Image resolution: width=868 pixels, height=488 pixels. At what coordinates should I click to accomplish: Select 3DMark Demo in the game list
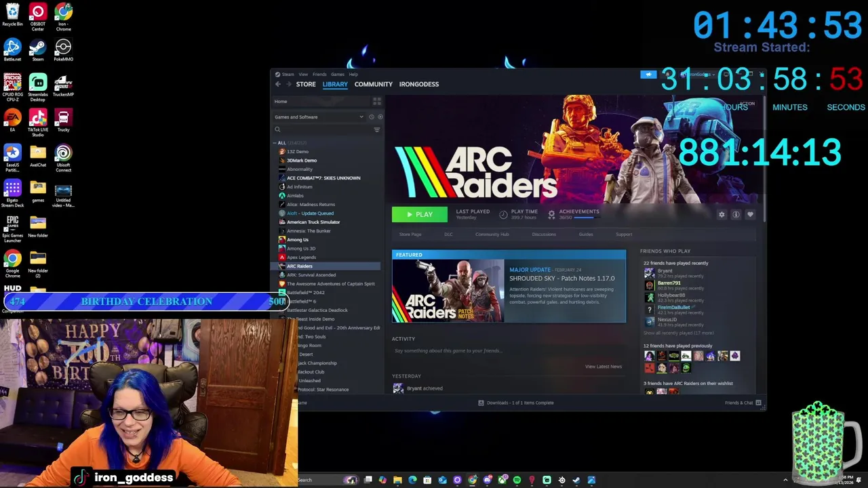[x=302, y=161]
